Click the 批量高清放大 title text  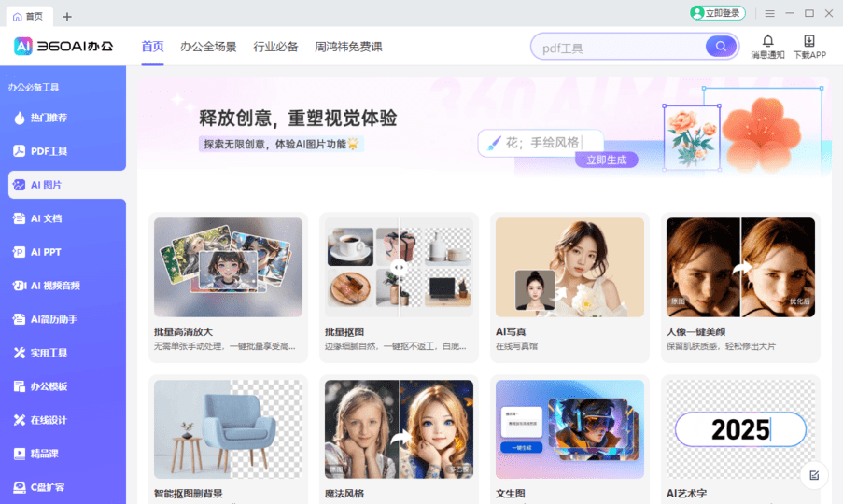click(x=183, y=332)
